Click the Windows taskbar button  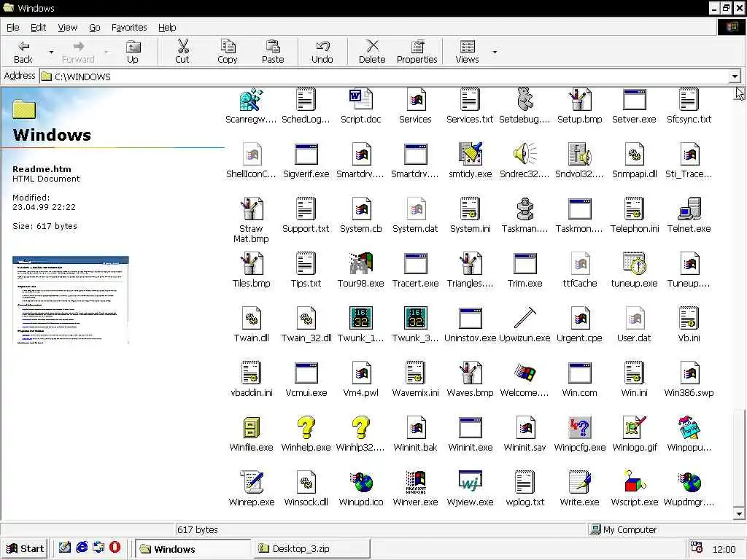(x=193, y=548)
